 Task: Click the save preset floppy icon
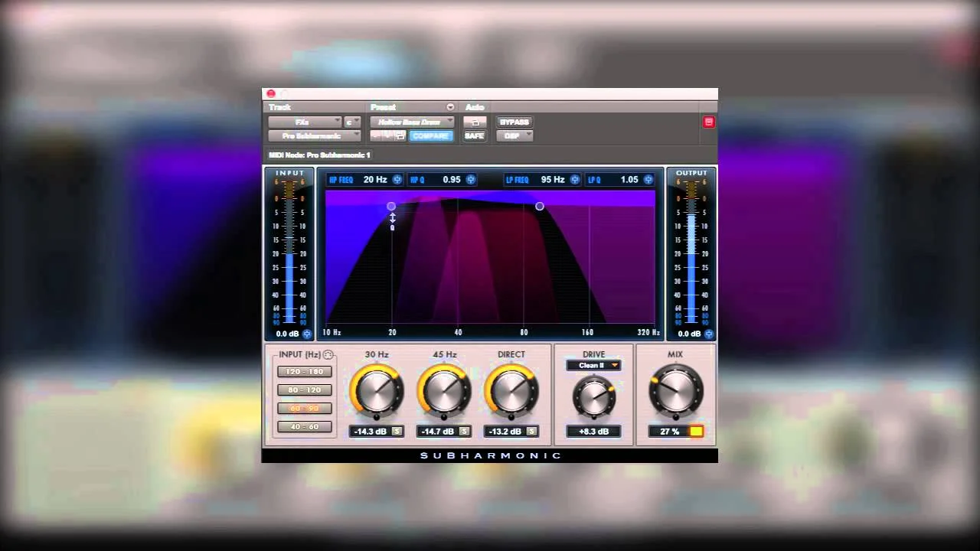tap(400, 135)
